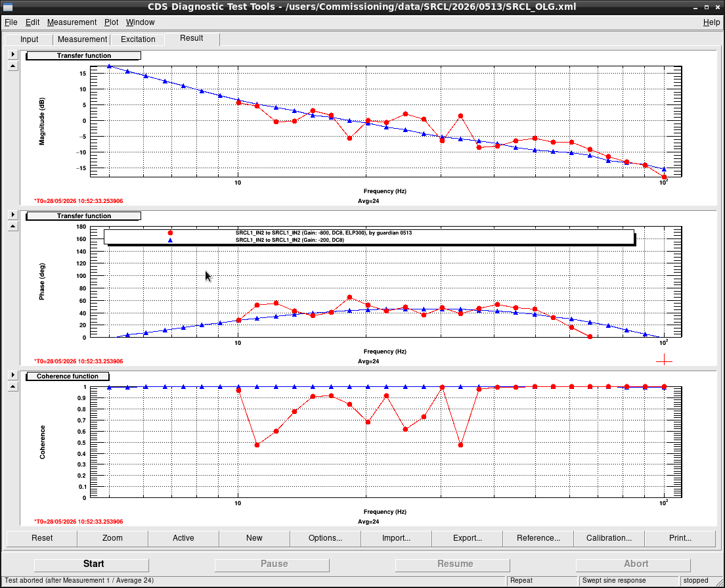Open the Measurement menu

pyautogui.click(x=72, y=22)
